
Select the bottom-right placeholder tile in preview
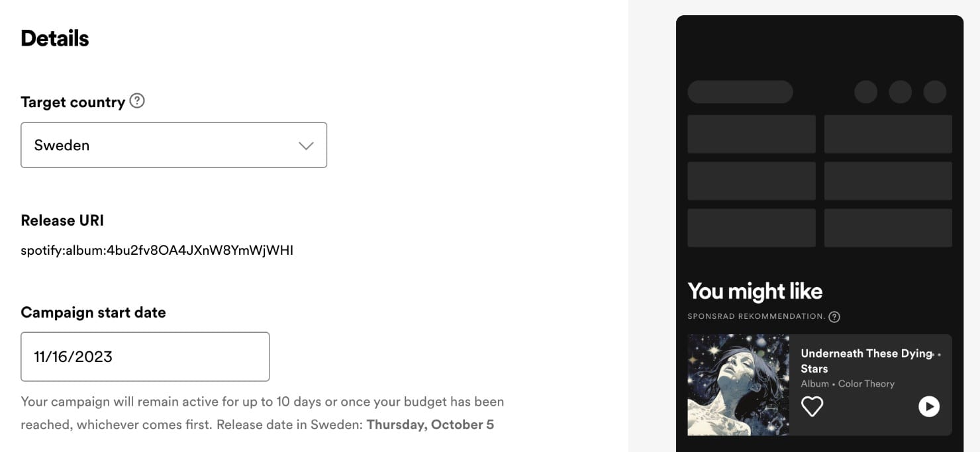click(x=888, y=228)
